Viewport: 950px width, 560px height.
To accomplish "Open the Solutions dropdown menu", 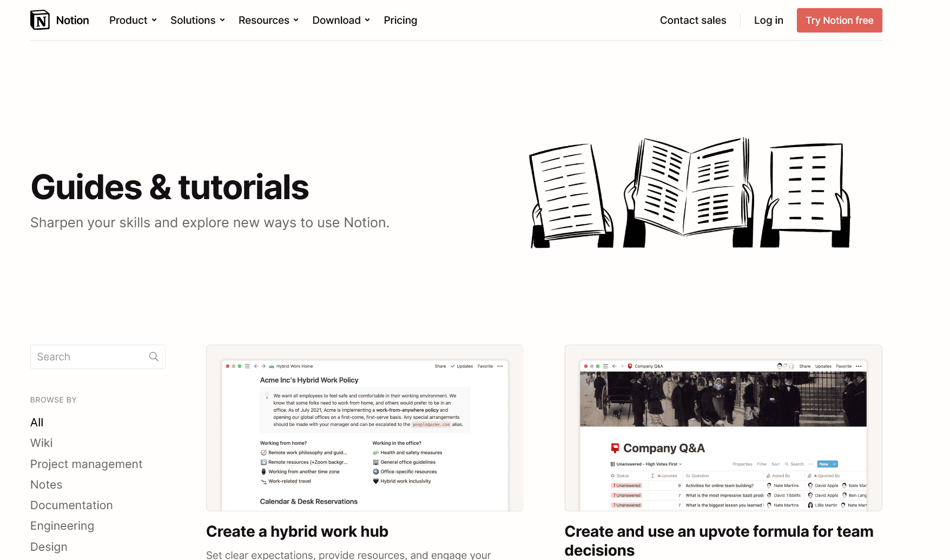I will (x=197, y=20).
